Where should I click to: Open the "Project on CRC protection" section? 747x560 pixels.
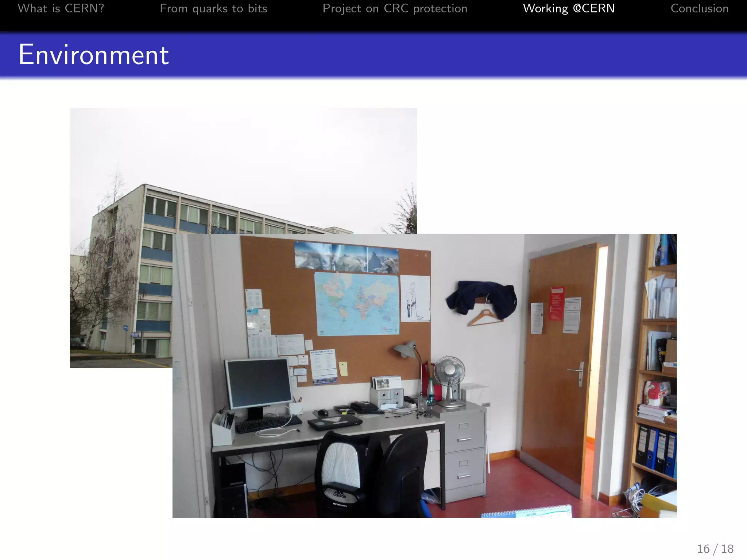coord(395,8)
